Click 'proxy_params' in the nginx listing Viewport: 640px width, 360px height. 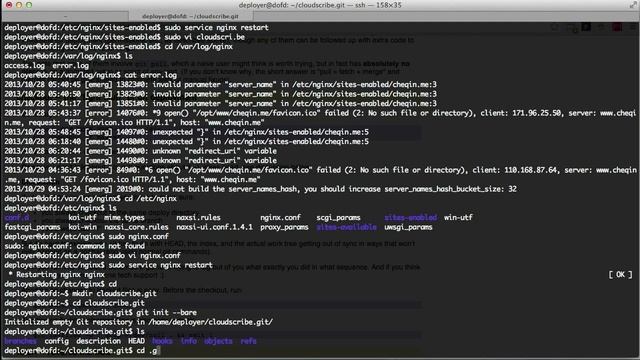pyautogui.click(x=284, y=227)
